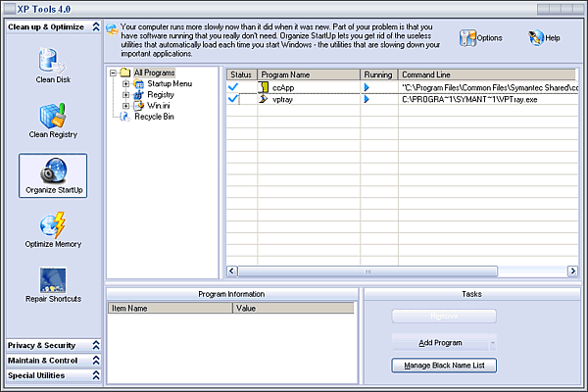Screen dimensions: 588x392
Task: Click the Recycle Bin tree icon
Action: tap(124, 117)
